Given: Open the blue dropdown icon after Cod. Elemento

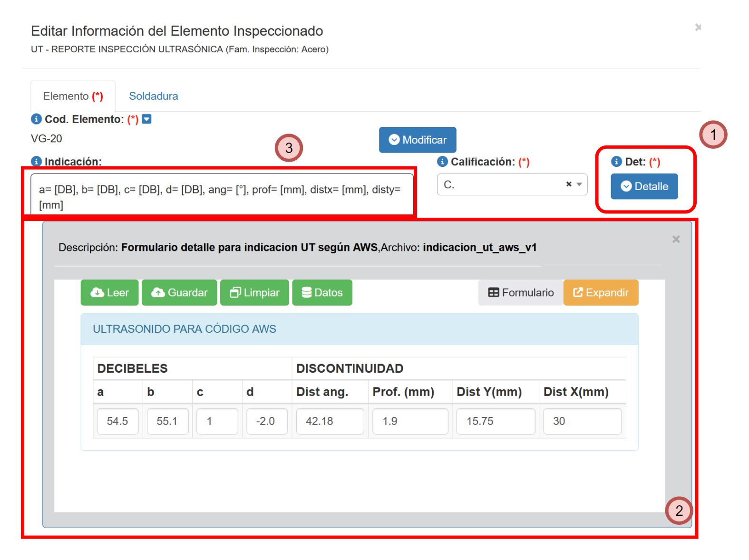Looking at the screenshot, I should pos(147,119).
